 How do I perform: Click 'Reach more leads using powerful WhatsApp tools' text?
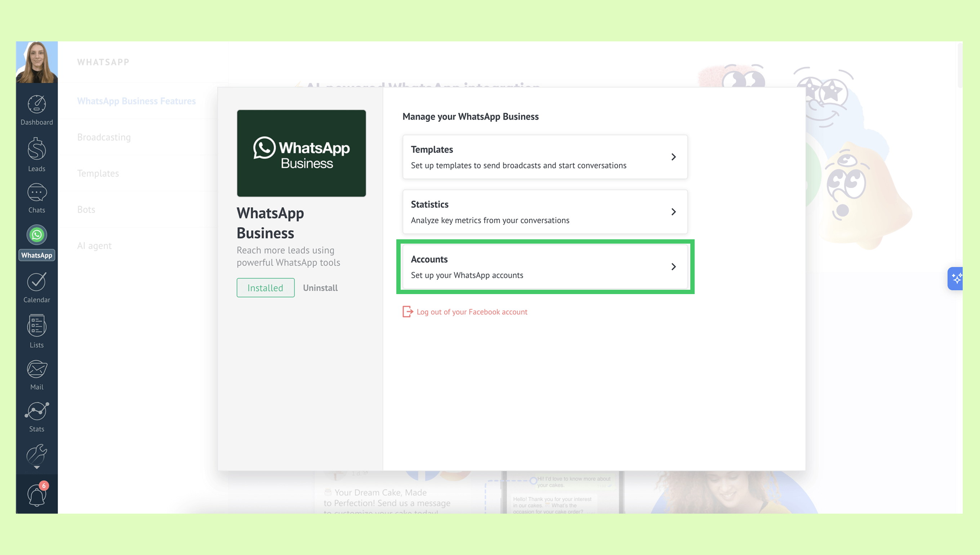coord(289,257)
